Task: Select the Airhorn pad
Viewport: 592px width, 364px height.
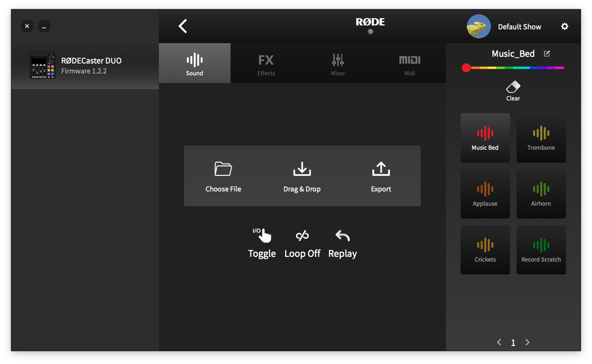Action: pyautogui.click(x=541, y=194)
